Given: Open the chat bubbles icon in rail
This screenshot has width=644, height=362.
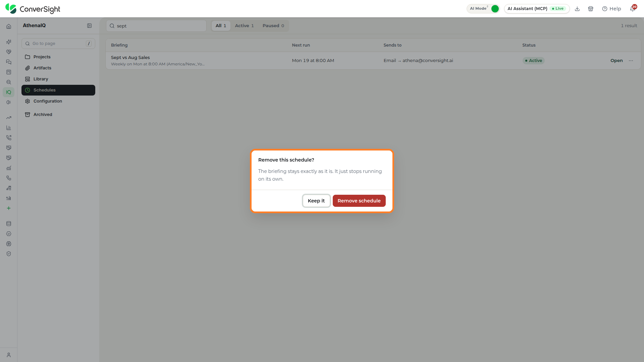Looking at the screenshot, I should [x=9, y=62].
